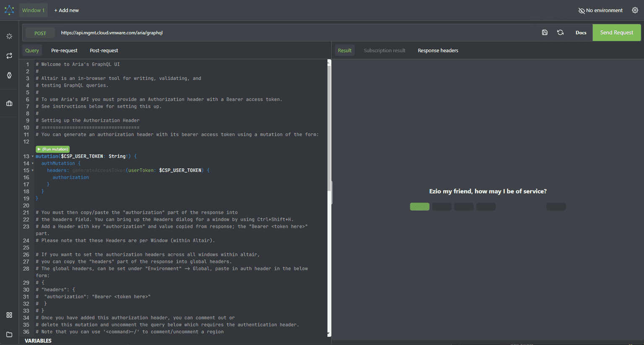Viewport: 644px width, 345px height.
Task: Open the clock History icon in sidebar
Action: pos(9,75)
